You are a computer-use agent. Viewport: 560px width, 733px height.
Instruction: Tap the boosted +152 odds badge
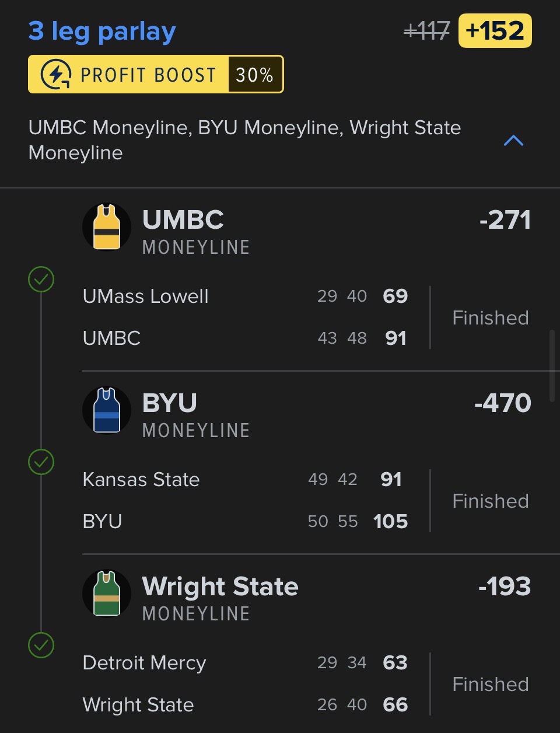click(x=495, y=31)
